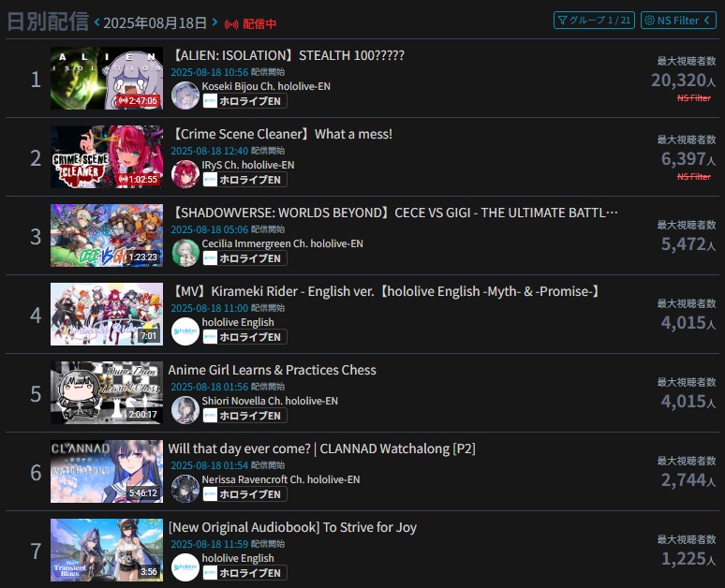Open ALIEN: ISOLATION stream thumbnail
Viewport: 725px width, 588px height.
tap(107, 78)
